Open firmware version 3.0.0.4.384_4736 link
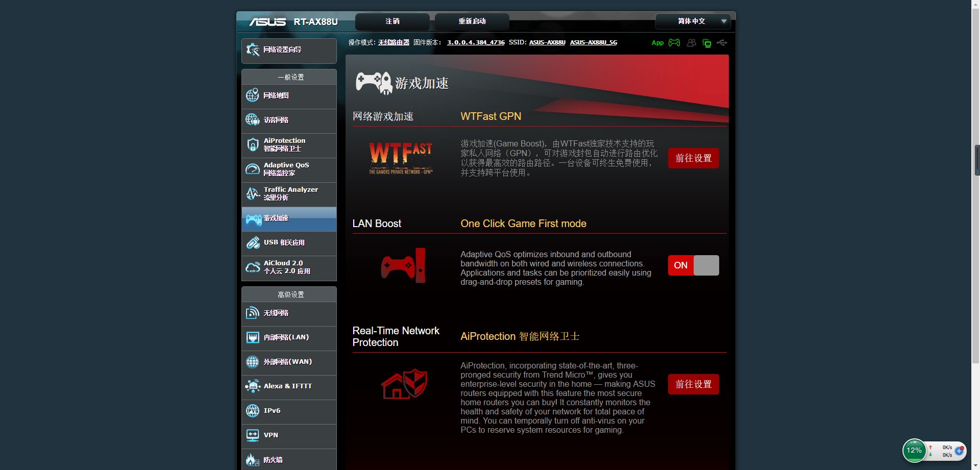 point(476,42)
